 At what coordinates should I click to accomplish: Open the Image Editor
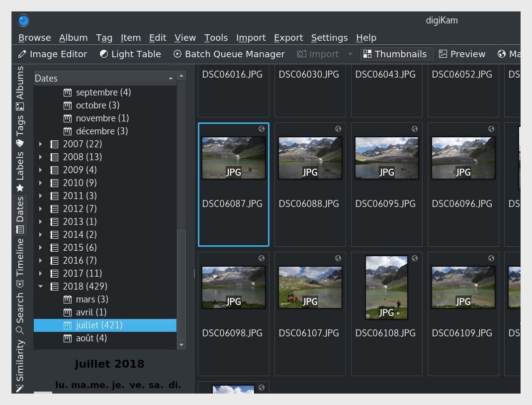click(53, 54)
